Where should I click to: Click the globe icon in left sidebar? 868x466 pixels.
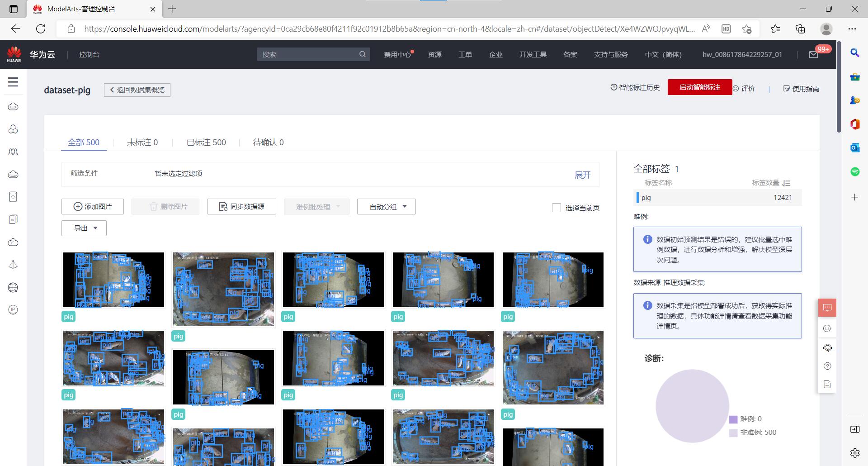tap(13, 287)
